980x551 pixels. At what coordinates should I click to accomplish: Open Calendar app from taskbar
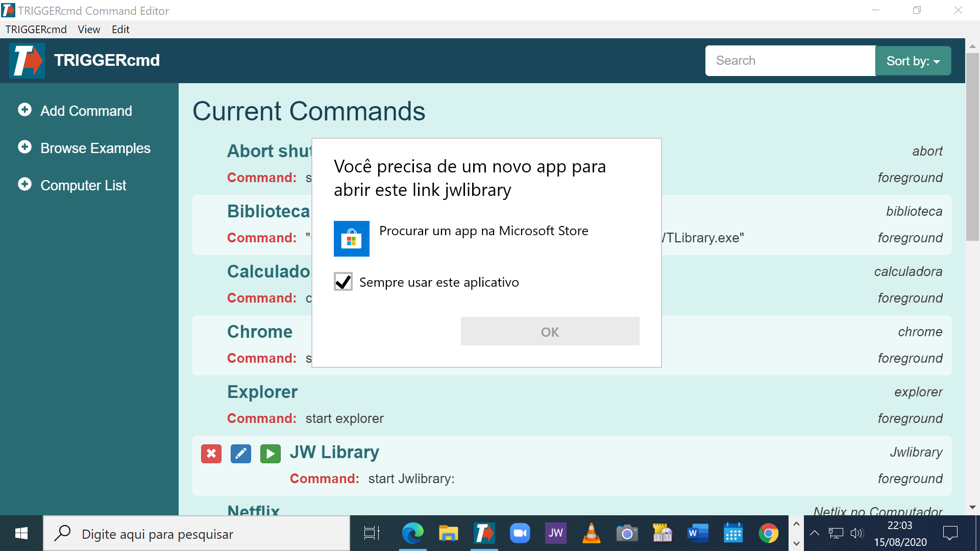pyautogui.click(x=733, y=534)
